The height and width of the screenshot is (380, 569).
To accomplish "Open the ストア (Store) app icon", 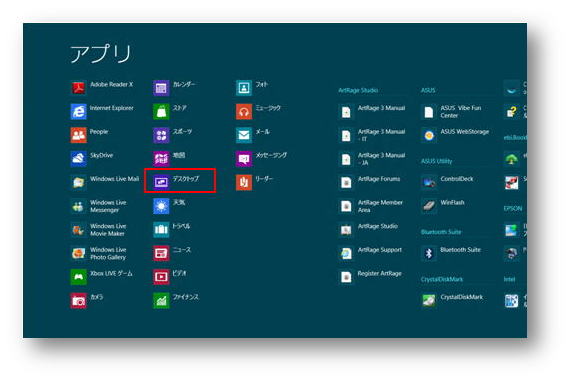I will [161, 111].
